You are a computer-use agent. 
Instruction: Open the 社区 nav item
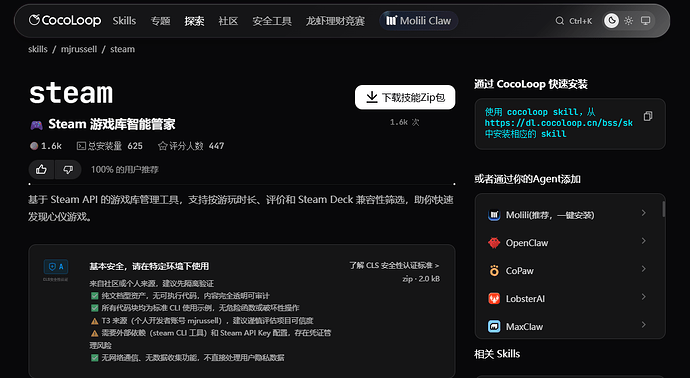coord(228,21)
